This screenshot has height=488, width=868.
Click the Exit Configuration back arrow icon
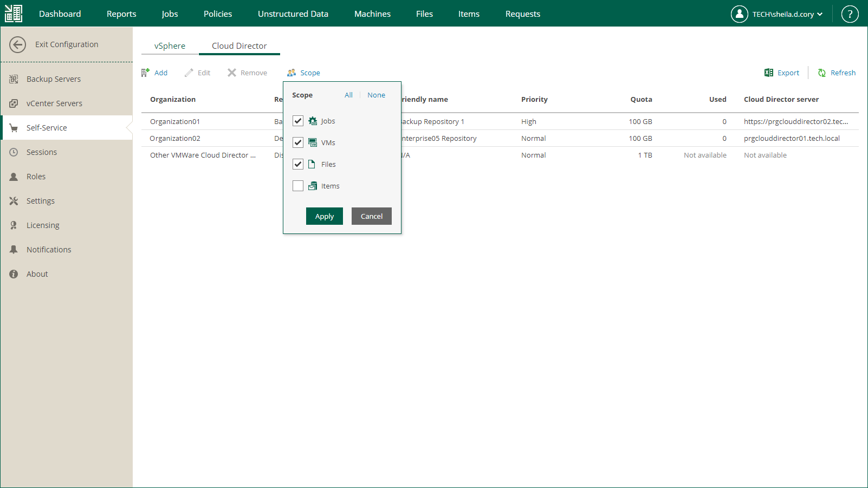[17, 44]
